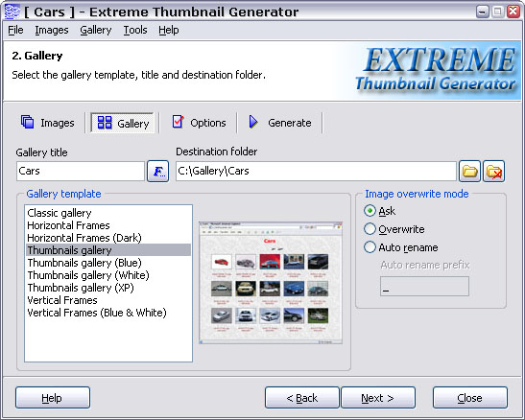Browse for destination folder with folder icon
525x420 pixels.
(x=469, y=172)
